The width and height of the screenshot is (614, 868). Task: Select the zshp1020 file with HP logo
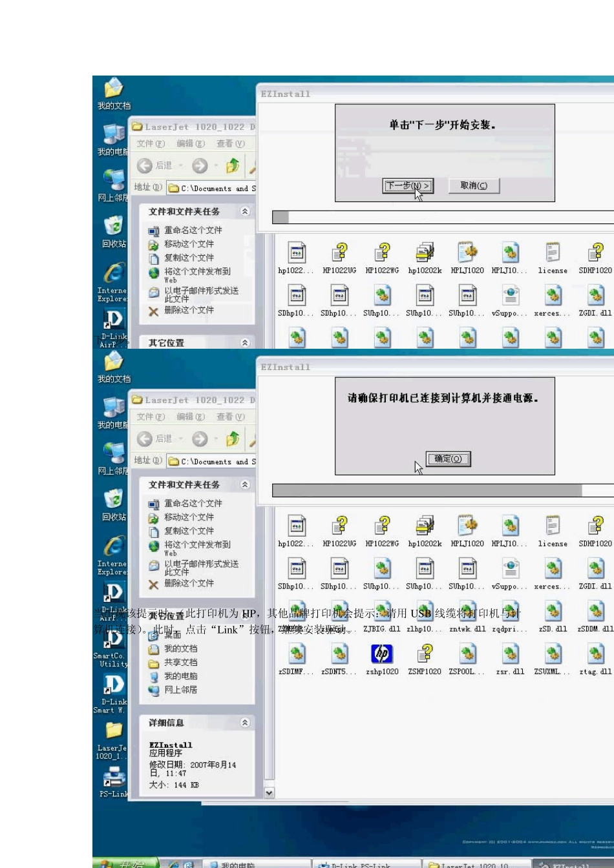382,659
